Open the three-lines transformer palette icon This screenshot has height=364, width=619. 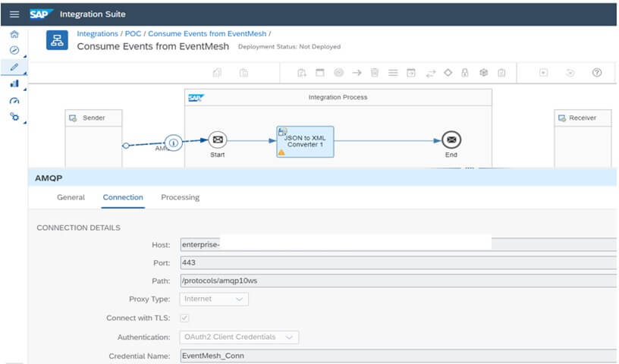point(393,73)
